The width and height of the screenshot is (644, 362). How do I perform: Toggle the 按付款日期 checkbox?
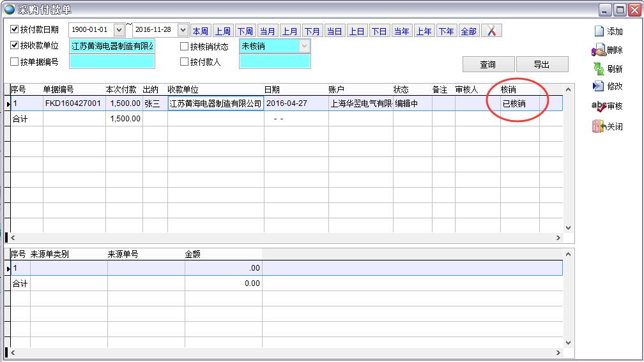pos(15,29)
